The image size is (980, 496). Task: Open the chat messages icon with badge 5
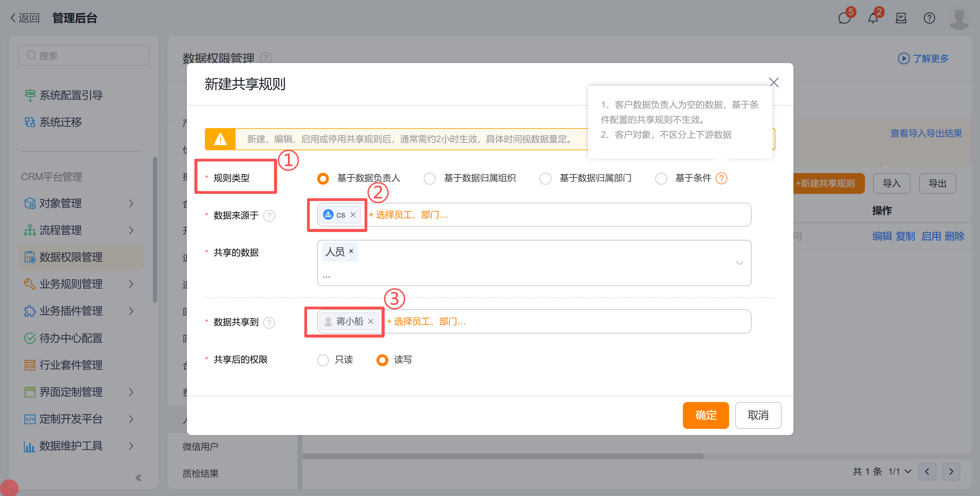click(845, 17)
